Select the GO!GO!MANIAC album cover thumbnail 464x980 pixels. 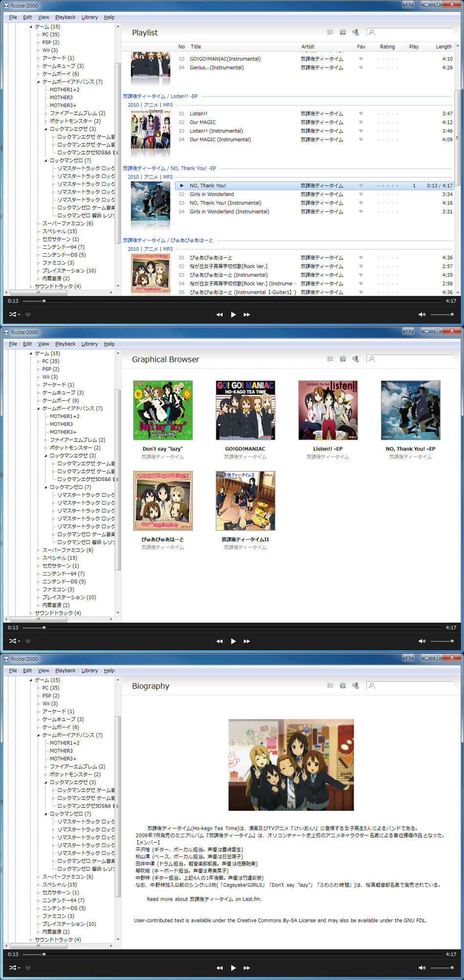tap(246, 410)
